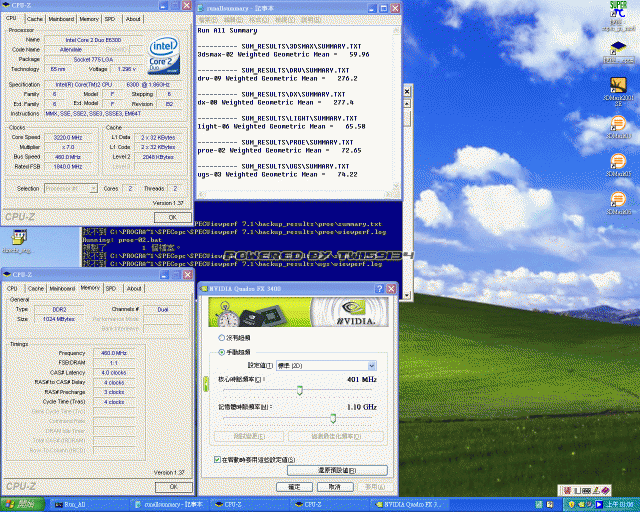Switch to Run_All taskbar button
Screen dimensions: 640x512
pyautogui.click(x=86, y=505)
